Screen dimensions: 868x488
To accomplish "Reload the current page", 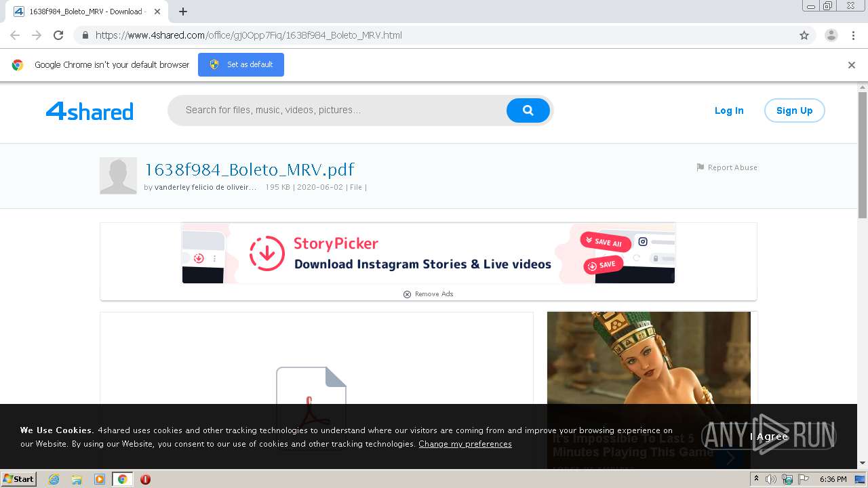I will click(x=58, y=35).
